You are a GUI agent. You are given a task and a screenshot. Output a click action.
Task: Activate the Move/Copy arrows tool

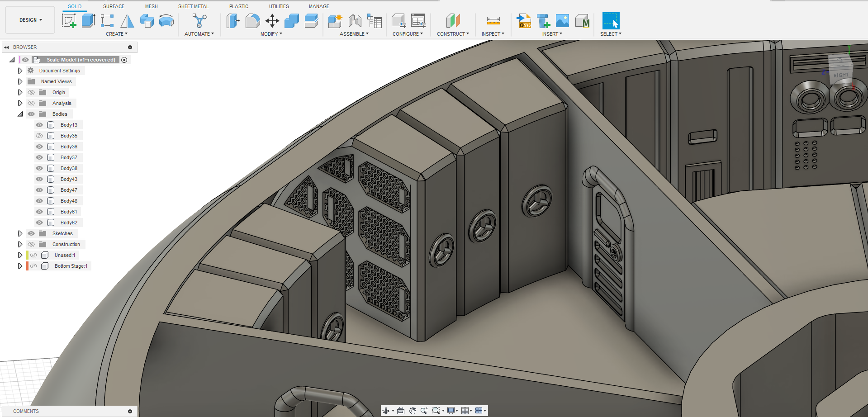click(272, 20)
